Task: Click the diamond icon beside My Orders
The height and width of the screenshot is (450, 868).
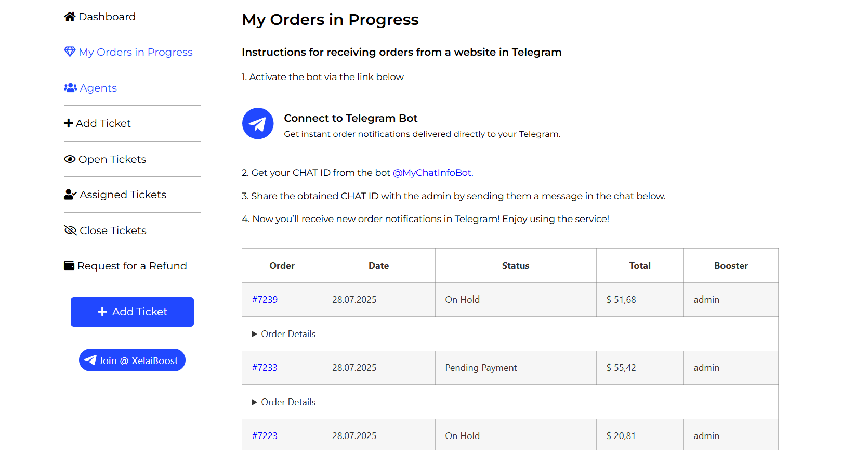Action: coord(70,52)
